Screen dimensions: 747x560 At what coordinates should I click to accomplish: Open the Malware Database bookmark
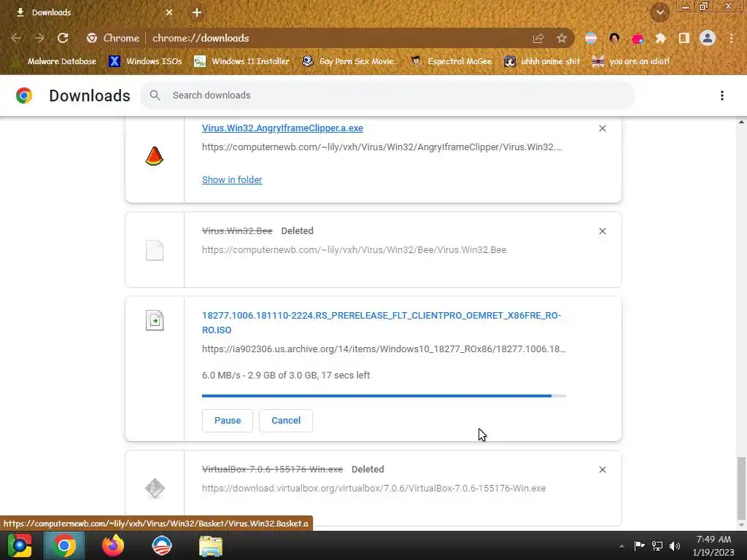56,61
